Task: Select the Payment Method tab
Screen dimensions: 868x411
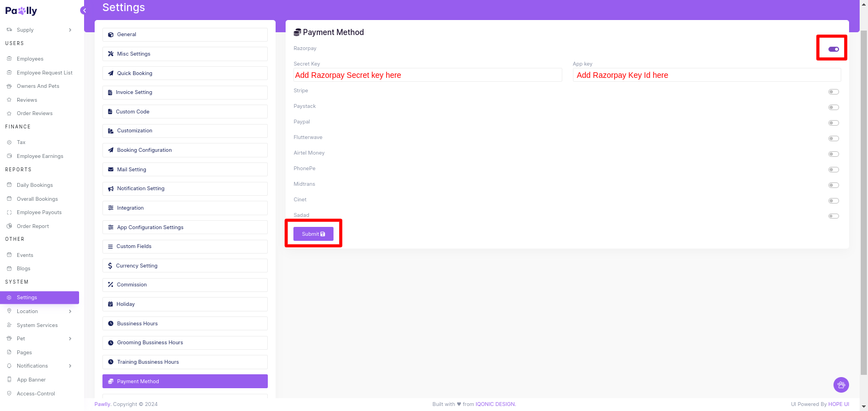Action: coord(185,382)
